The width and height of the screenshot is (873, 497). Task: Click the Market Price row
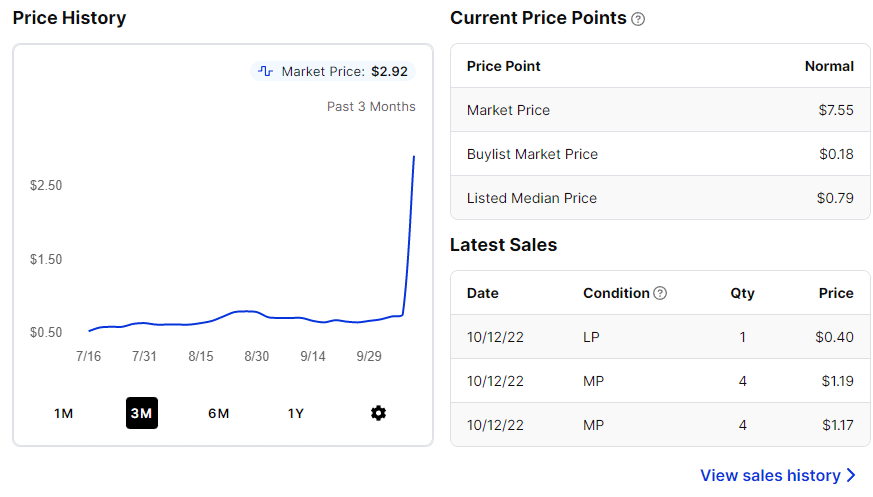660,110
